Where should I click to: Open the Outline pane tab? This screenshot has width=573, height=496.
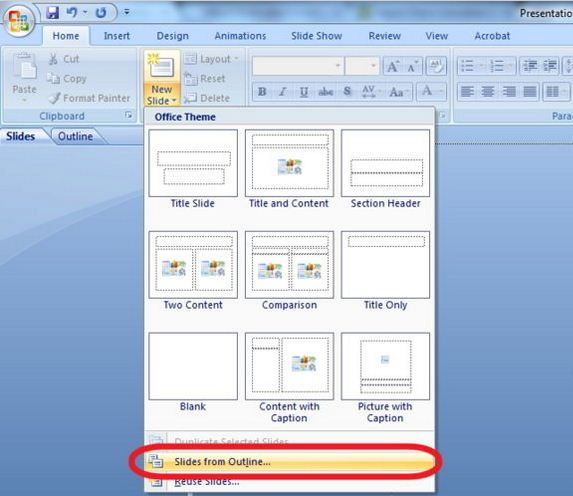pyautogui.click(x=75, y=136)
